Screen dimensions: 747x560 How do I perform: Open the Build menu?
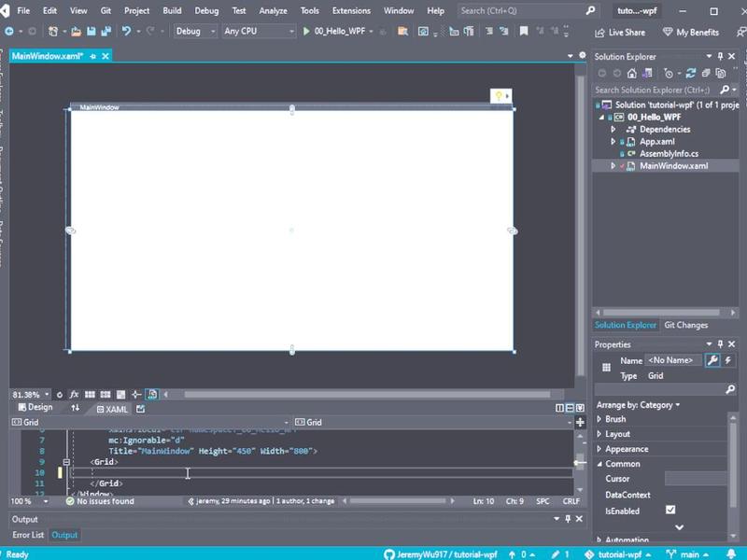(172, 10)
